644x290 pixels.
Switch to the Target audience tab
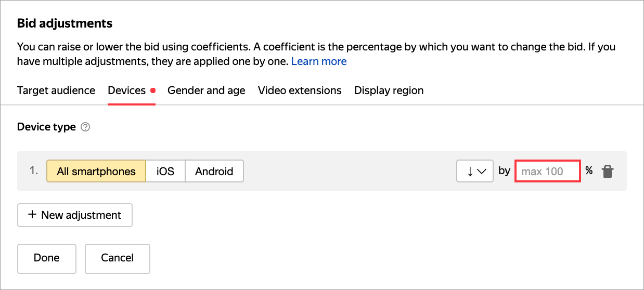pyautogui.click(x=56, y=90)
